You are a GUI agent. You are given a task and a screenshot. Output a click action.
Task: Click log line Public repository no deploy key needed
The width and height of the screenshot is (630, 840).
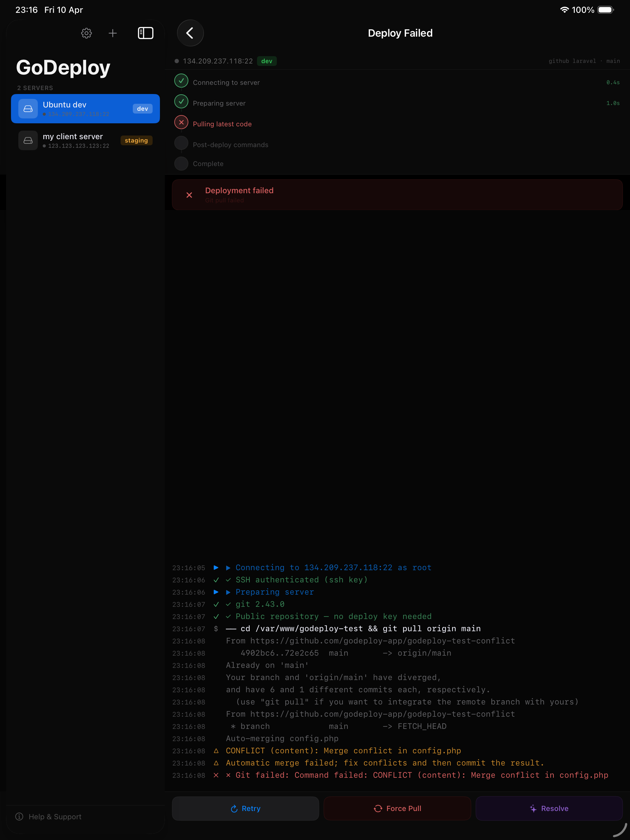(x=328, y=616)
